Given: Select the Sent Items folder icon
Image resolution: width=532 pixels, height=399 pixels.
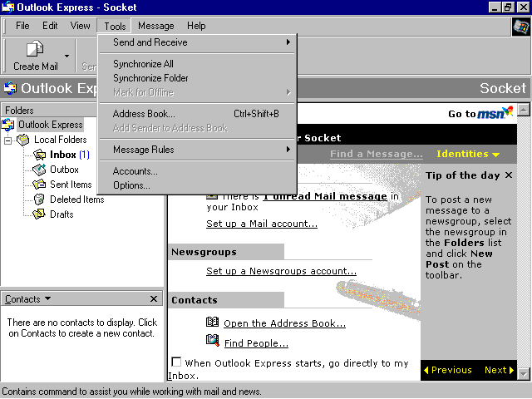Looking at the screenshot, I should 39,185.
